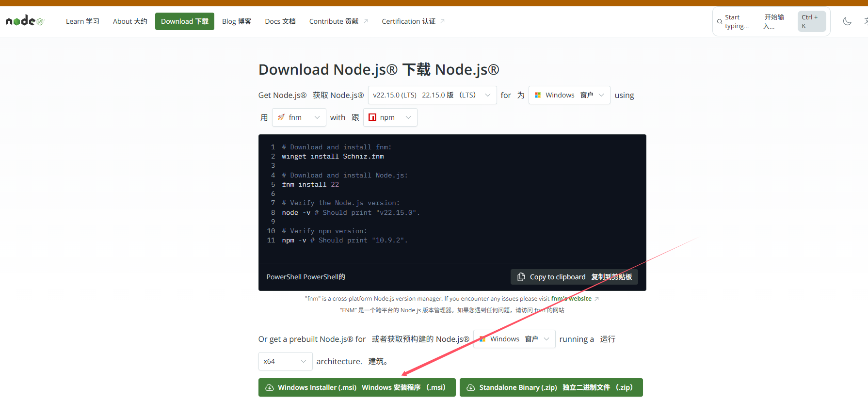Screen dimensions: 868x401
Task: Click the search magnifier icon
Action: pyautogui.click(x=720, y=21)
